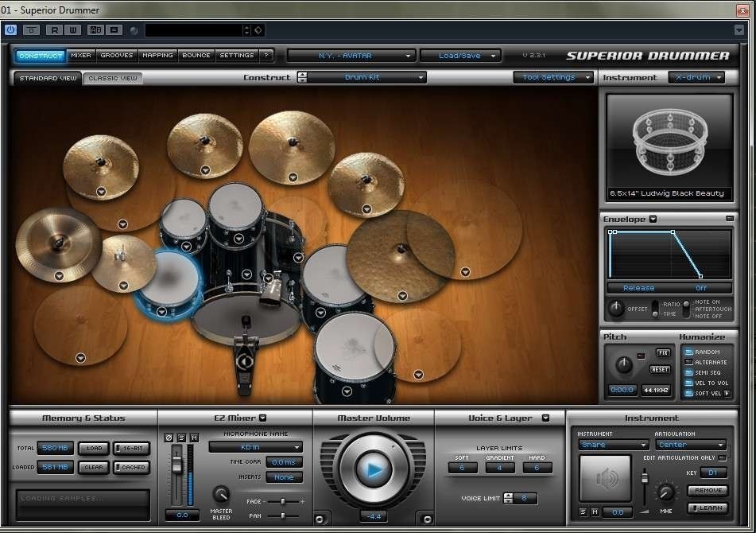Click the ride cymbal arrow marker

[402, 296]
